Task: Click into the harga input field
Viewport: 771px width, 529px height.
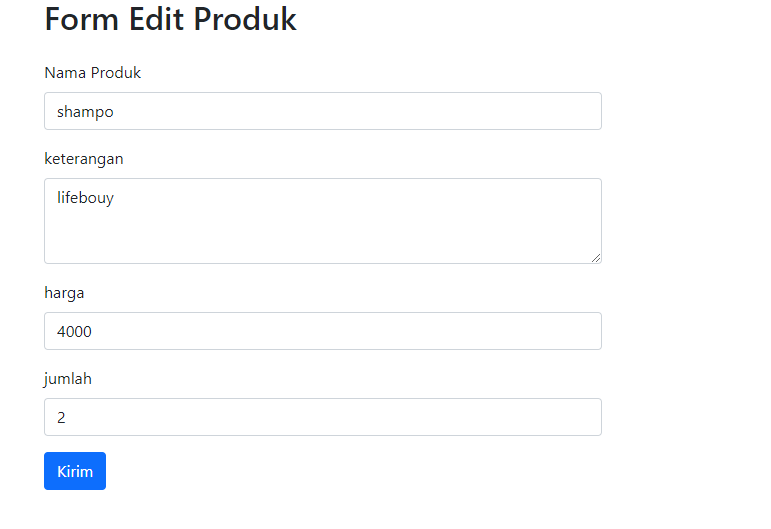Action: (323, 331)
